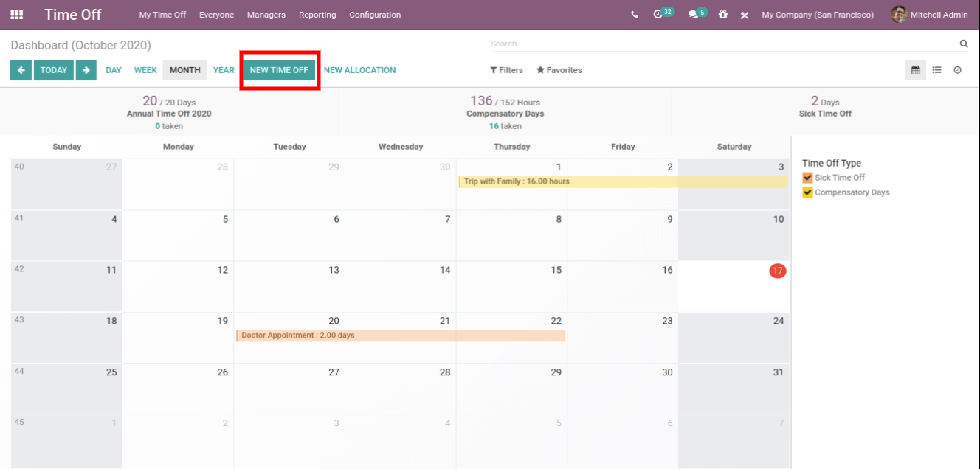Viewport: 980px width, 469px height.
Task: Click the phone call icon
Action: [x=635, y=15]
